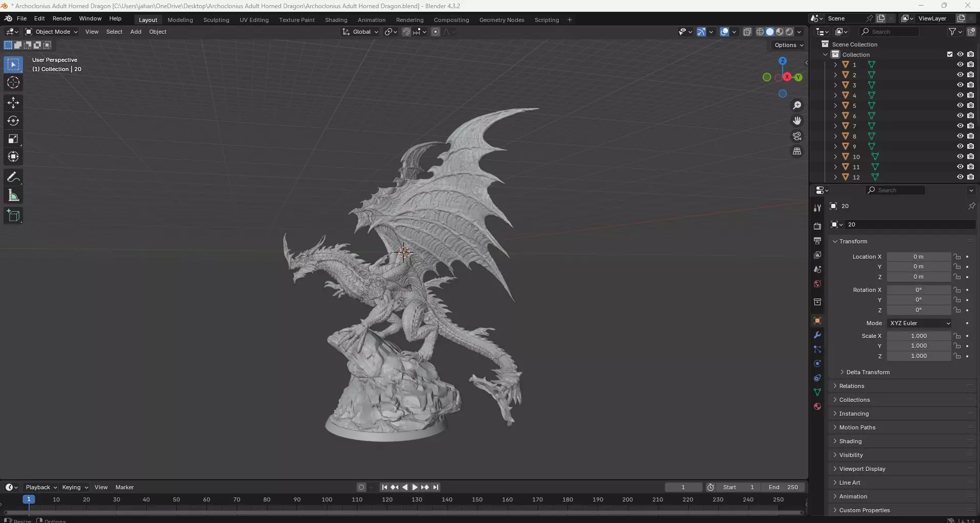Viewport: 980px width, 523px height.
Task: Open the File menu
Action: [21, 18]
